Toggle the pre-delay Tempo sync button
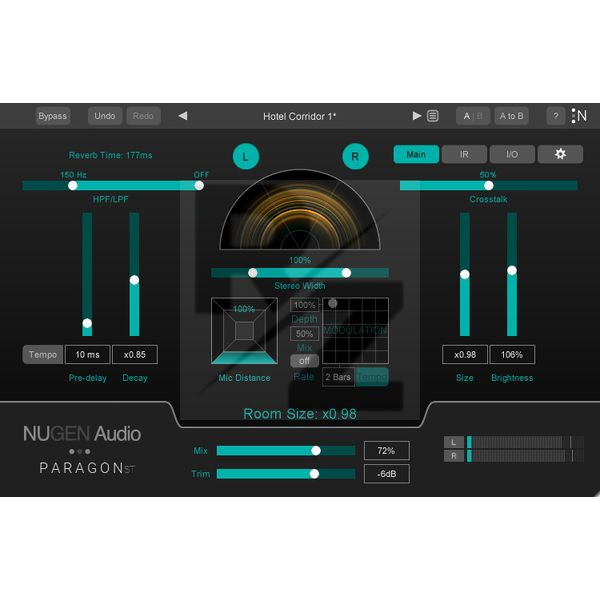The width and height of the screenshot is (600, 600). click(42, 354)
